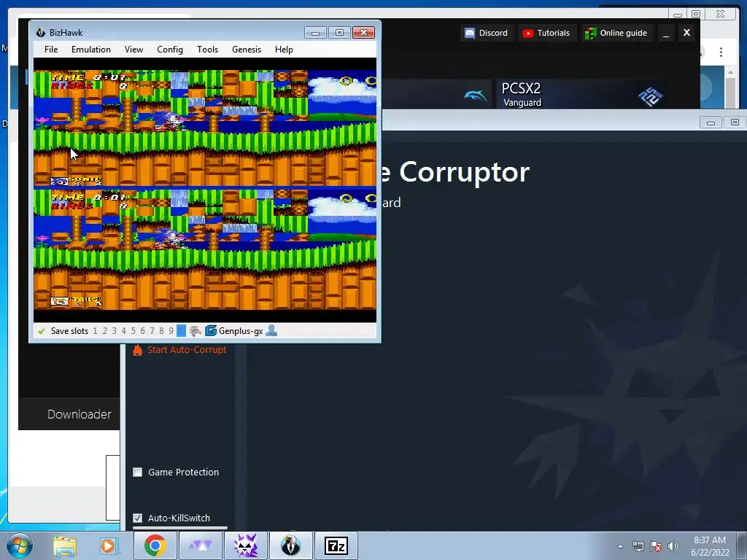
Task: Select save slot 3 in status bar
Action: [115, 331]
